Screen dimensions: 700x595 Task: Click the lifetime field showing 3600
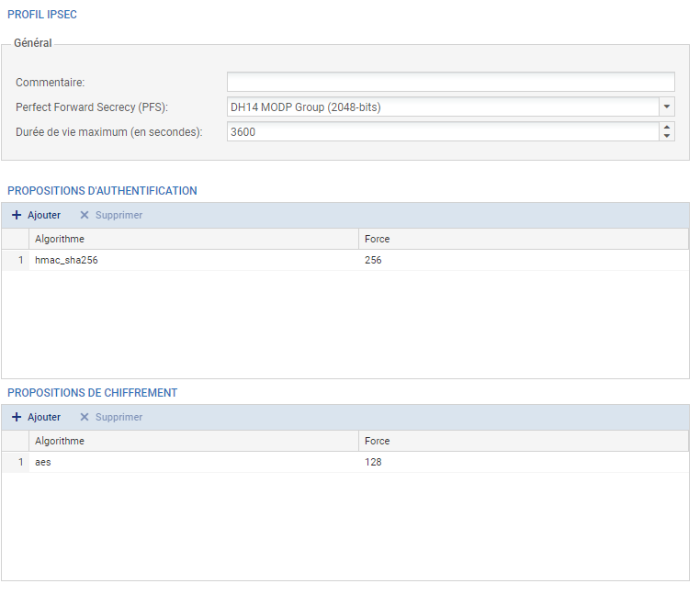[x=442, y=131]
